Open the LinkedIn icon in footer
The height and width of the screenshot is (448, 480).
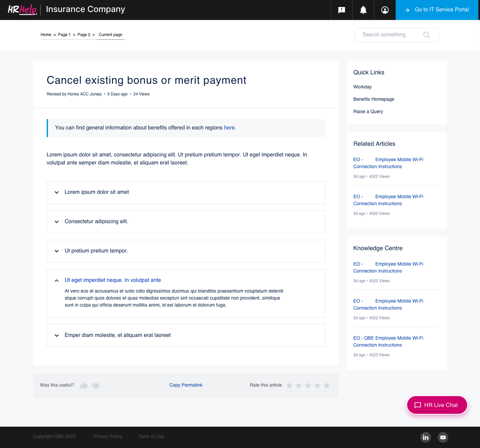[x=426, y=437]
